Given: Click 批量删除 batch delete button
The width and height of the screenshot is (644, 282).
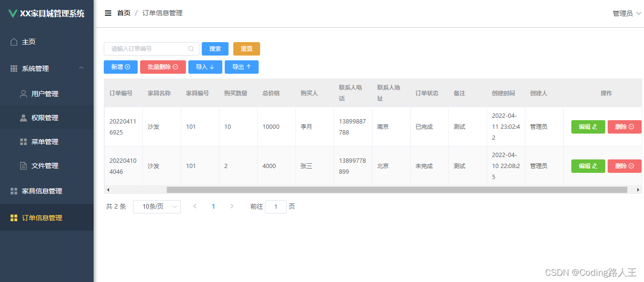Looking at the screenshot, I should tap(163, 67).
